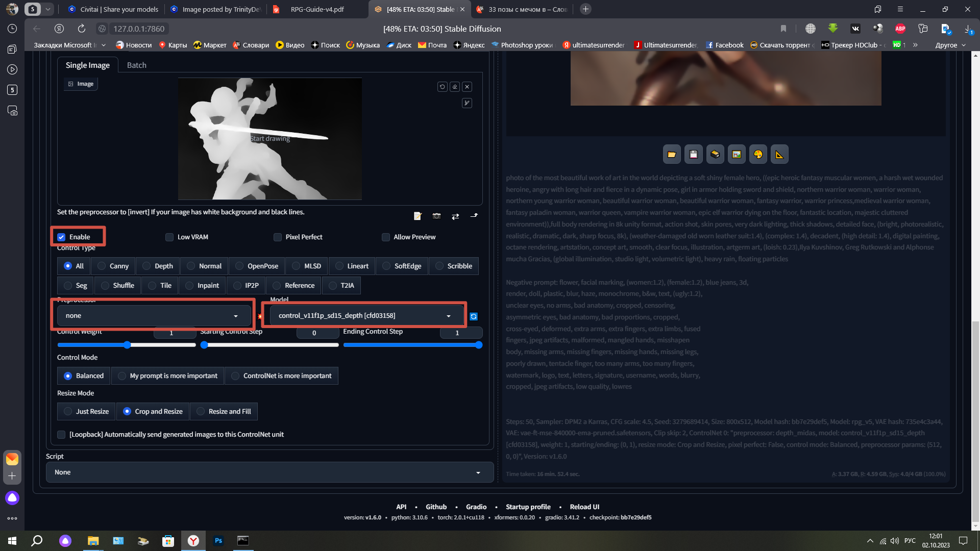
Task: Toggle the Enable ControlNet checkbox
Action: click(61, 237)
